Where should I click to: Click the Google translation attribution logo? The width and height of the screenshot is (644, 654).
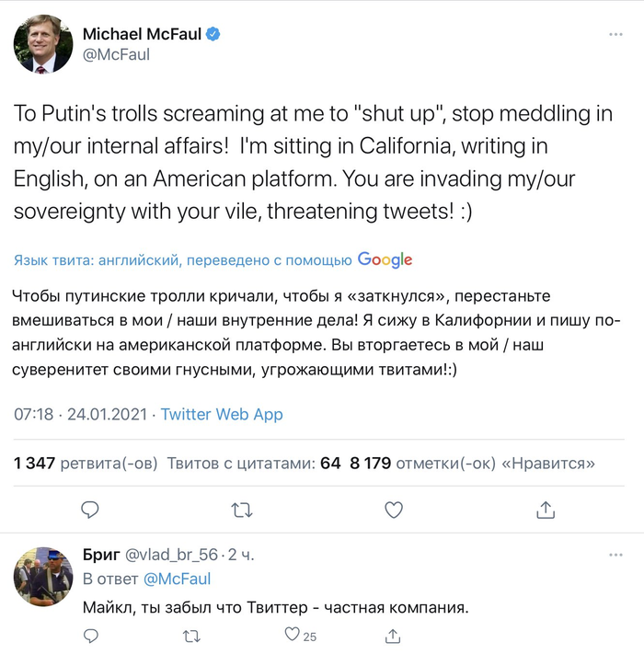click(x=385, y=260)
